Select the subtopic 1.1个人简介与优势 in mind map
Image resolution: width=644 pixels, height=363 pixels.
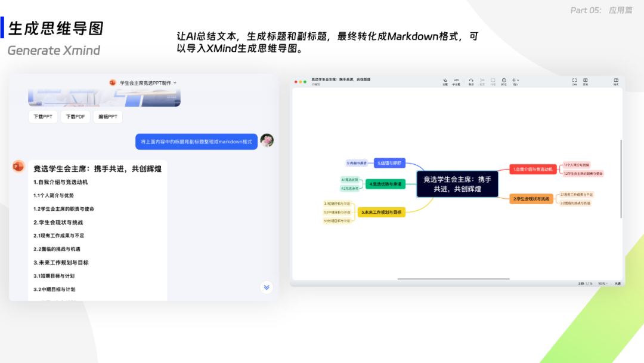click(x=576, y=165)
